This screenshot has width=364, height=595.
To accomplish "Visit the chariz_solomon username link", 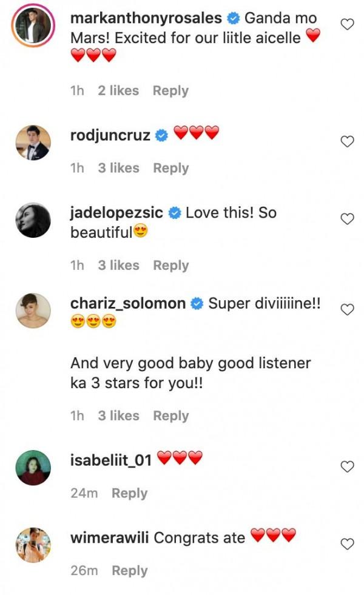I will 128,303.
